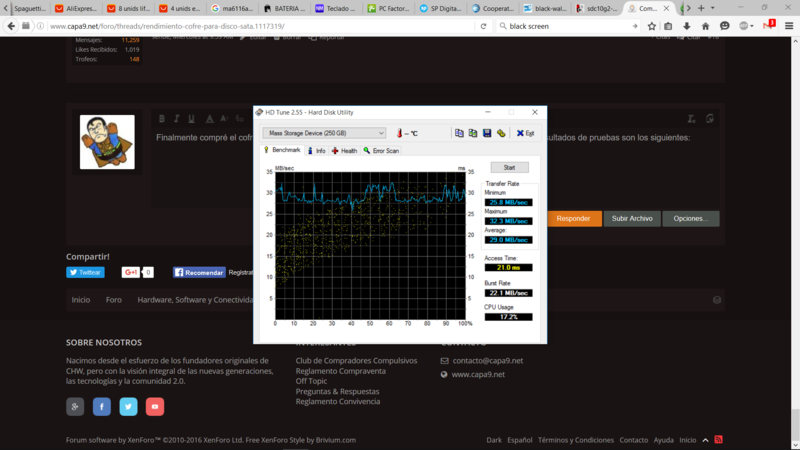The width and height of the screenshot is (800, 450).
Task: Open HD Tune options (yellow tag icon)
Action: (501, 133)
